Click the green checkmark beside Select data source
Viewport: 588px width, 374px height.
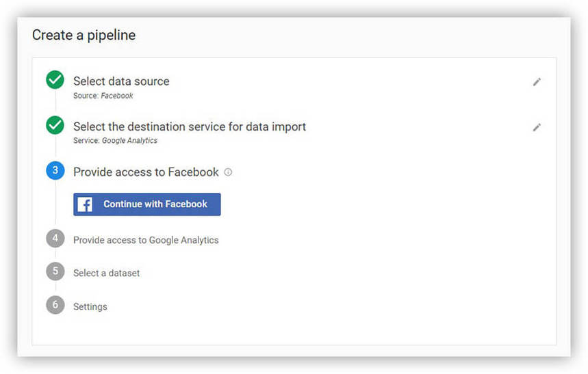pyautogui.click(x=55, y=81)
